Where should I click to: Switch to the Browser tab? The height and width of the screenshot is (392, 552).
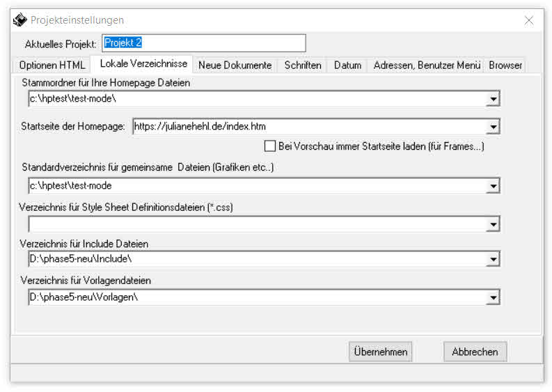(x=505, y=65)
